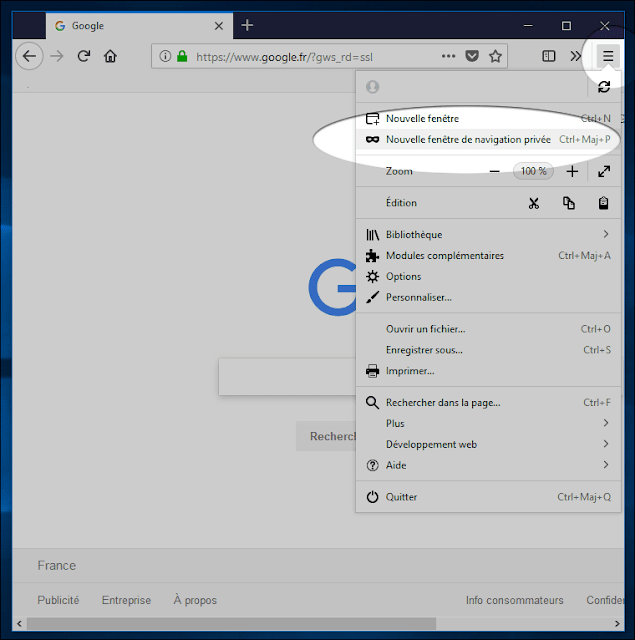Open Modules complémentaires

click(488, 256)
